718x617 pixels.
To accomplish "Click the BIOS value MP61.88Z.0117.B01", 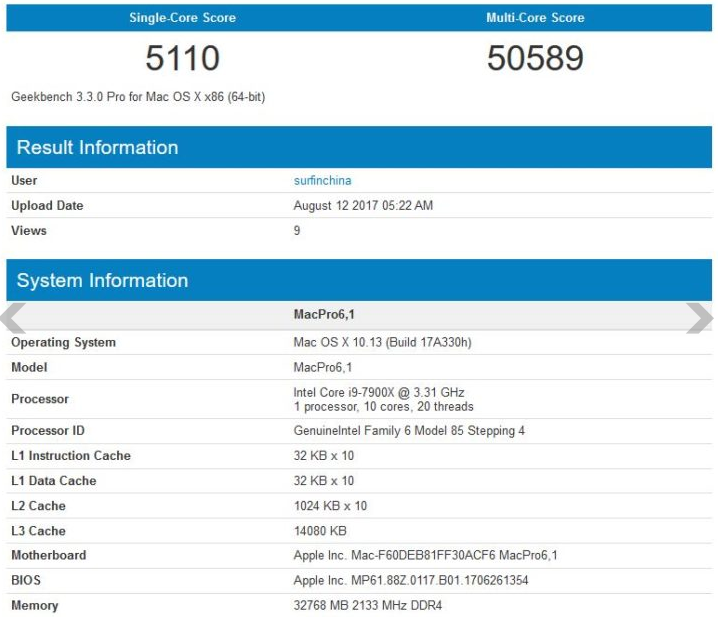I will click(411, 580).
